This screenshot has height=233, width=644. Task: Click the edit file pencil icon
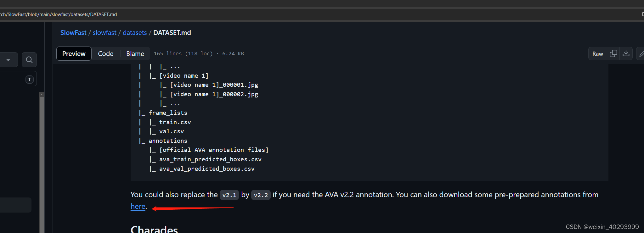pos(641,54)
